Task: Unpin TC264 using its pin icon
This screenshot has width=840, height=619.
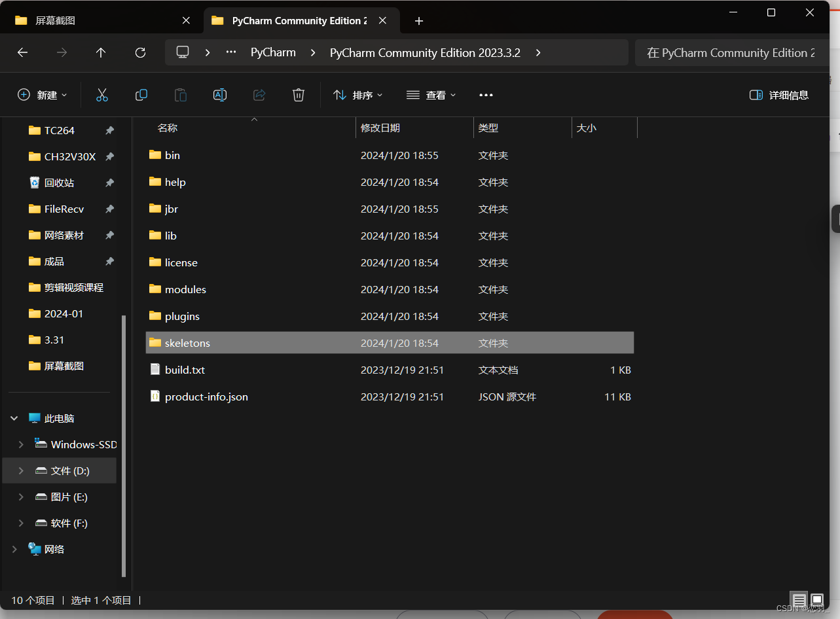Action: click(109, 130)
